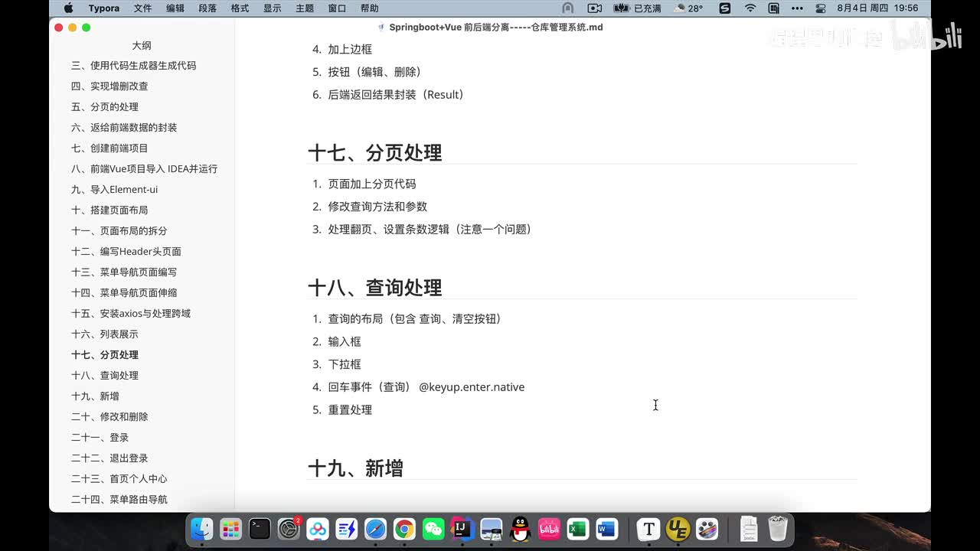Click the Sogou input method icon
Image resolution: width=980 pixels, height=551 pixels.
(724, 8)
